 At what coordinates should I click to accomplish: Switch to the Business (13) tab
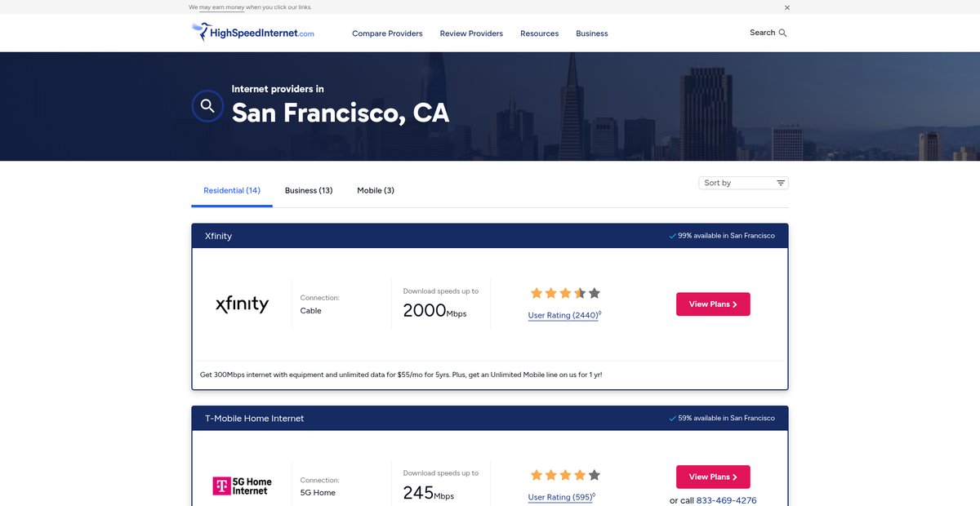tap(309, 190)
